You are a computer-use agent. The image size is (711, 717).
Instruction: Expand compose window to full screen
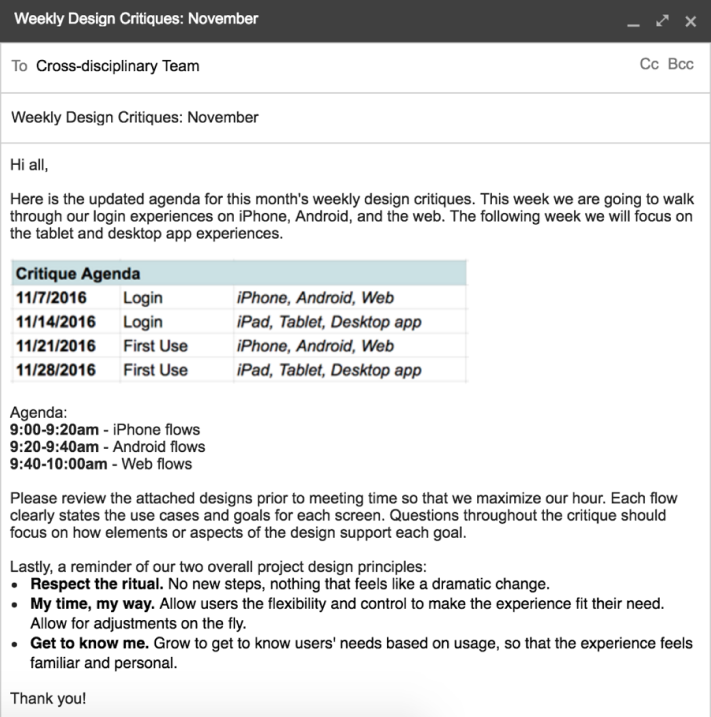point(661,21)
